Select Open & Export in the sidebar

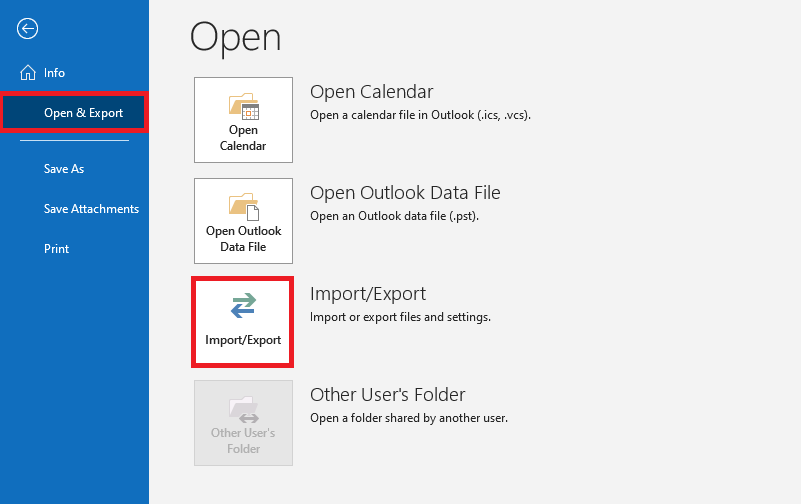pos(83,113)
